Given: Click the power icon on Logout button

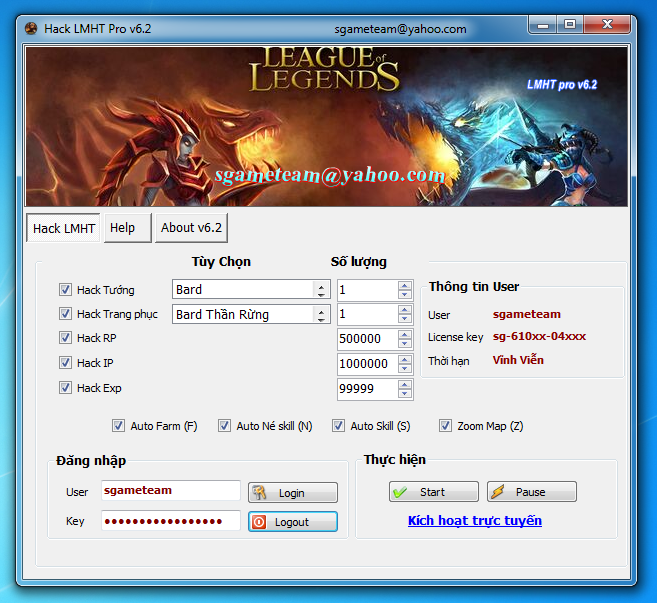Looking at the screenshot, I should coord(259,522).
